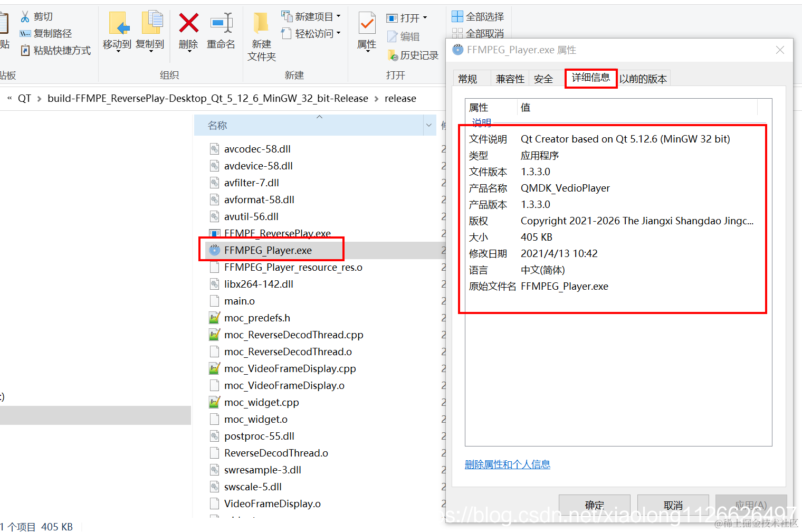
Task: Click the Rename (重命名) icon
Action: 222,23
